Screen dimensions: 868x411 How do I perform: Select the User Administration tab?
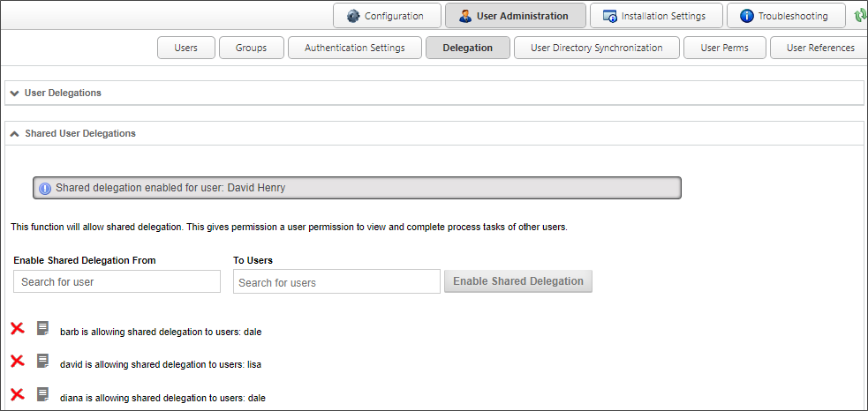point(515,16)
